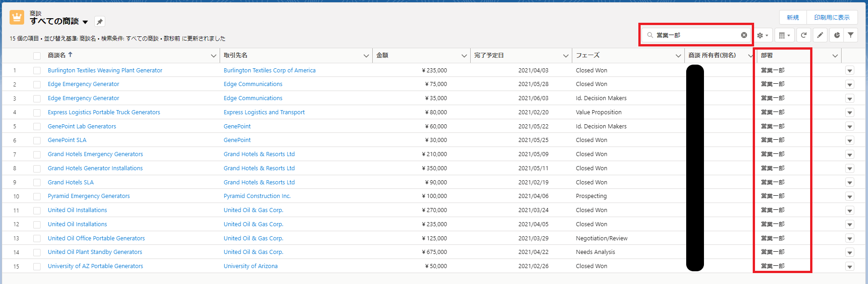
Task: Open Grand Hotels Generator Installations opportunity
Action: click(x=95, y=168)
